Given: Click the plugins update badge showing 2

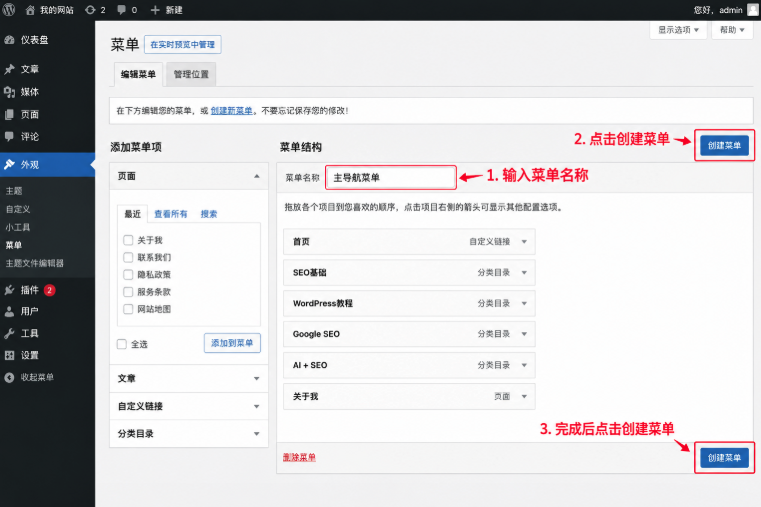Looking at the screenshot, I should click(x=49, y=290).
